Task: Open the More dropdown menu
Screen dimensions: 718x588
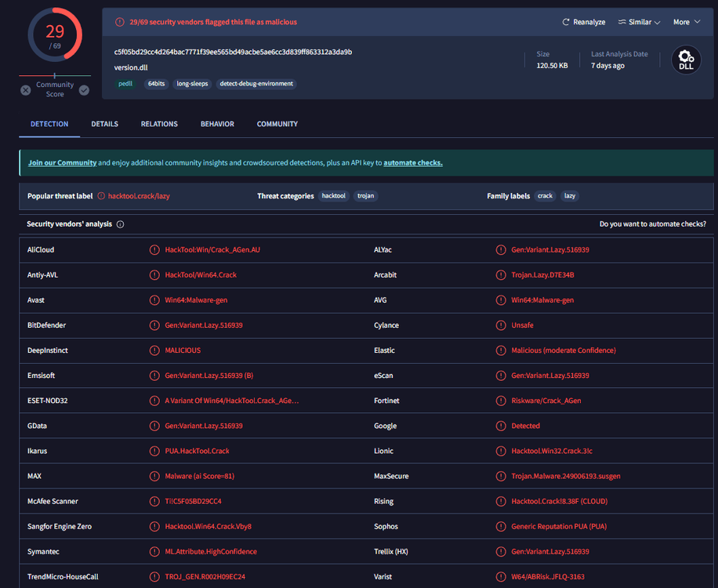Action: tap(686, 22)
